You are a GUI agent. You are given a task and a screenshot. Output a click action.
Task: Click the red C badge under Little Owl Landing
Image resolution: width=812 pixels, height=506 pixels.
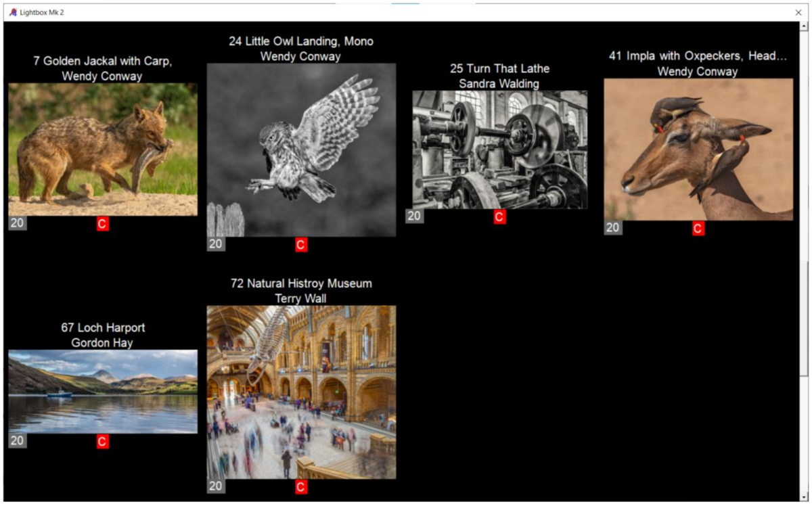click(302, 245)
